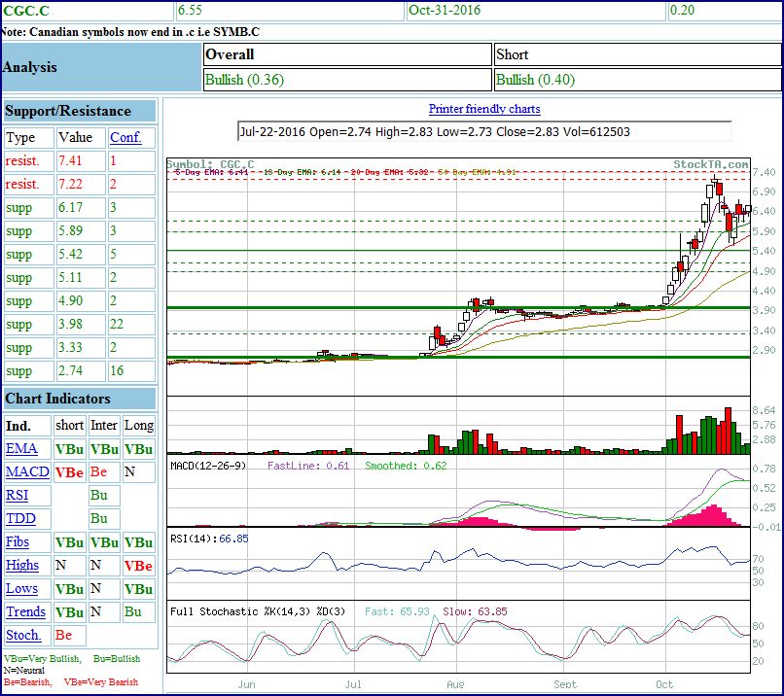This screenshot has height=696, width=784.
Task: Open the Printer friendly charts link
Action: [x=484, y=109]
